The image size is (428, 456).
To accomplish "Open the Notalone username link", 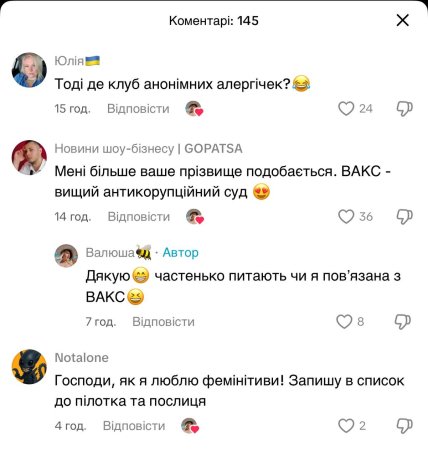I will coord(82,358).
